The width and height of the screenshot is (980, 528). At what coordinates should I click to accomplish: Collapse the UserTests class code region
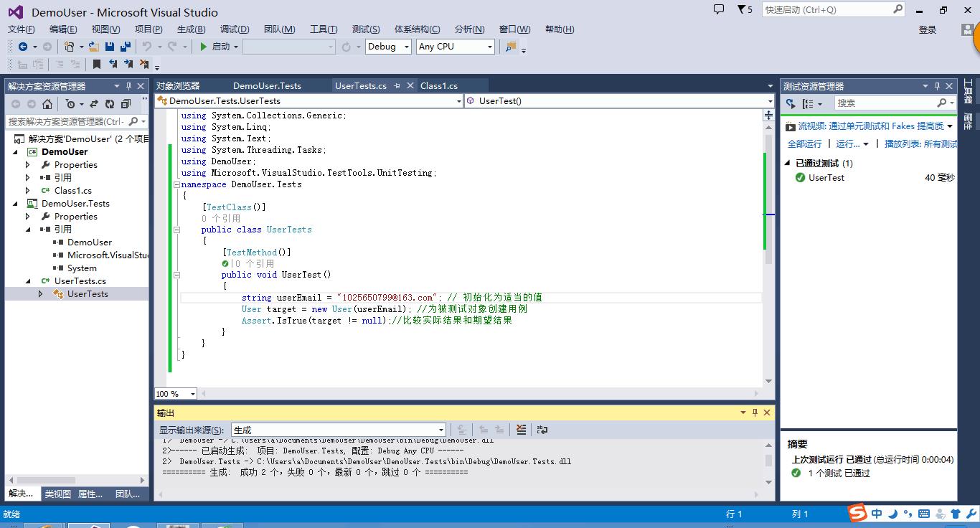coord(177,230)
